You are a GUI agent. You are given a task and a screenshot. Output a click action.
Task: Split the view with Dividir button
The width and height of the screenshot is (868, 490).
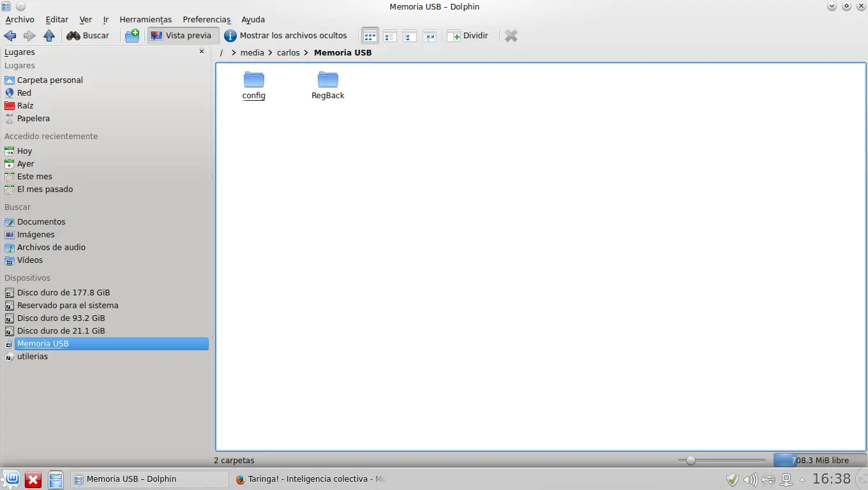[x=468, y=36]
